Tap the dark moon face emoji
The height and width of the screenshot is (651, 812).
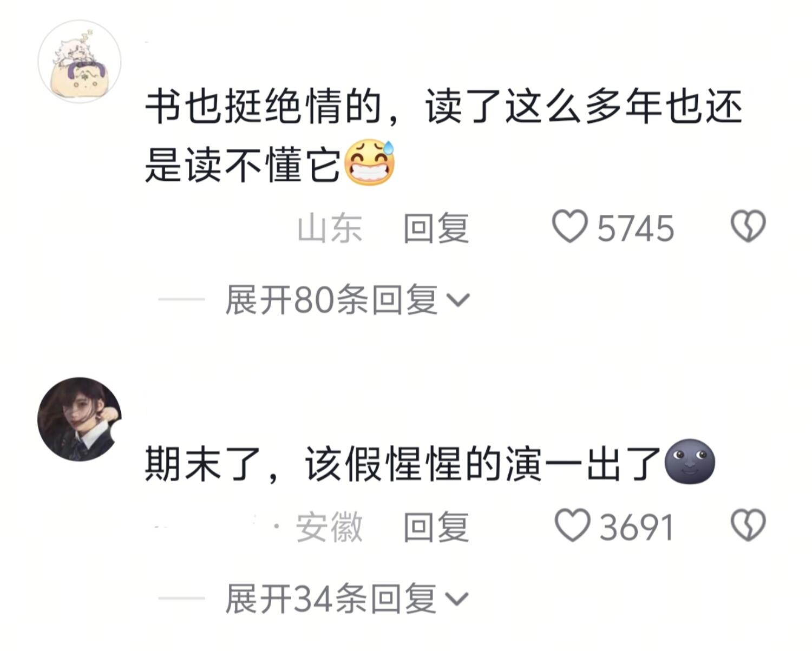[689, 461]
